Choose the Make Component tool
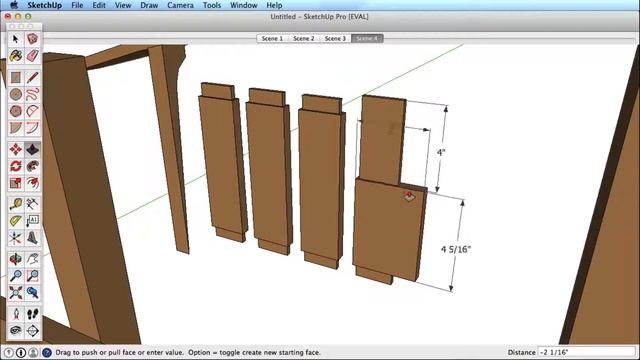Image resolution: width=640 pixels, height=360 pixels. (x=33, y=39)
